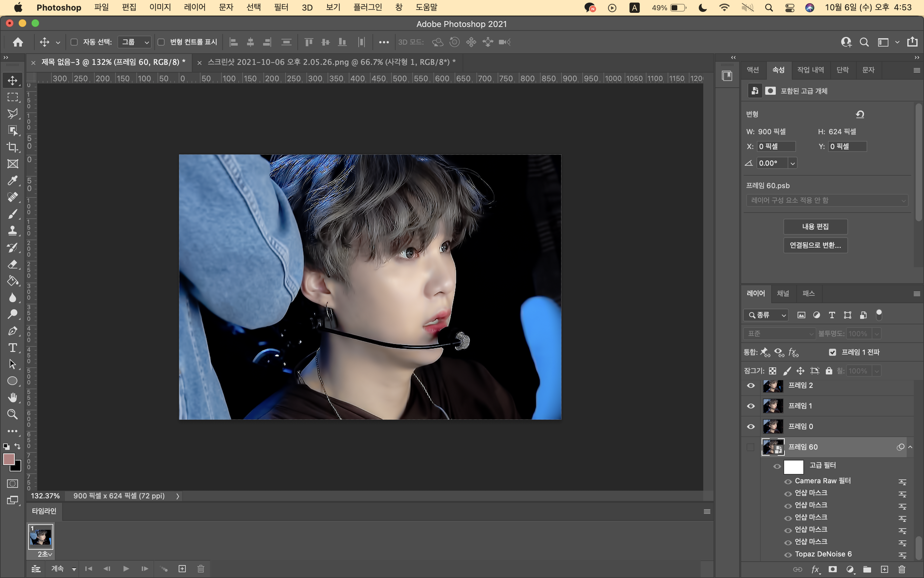
Task: Toggle Quick Mask mode
Action: pyautogui.click(x=13, y=484)
